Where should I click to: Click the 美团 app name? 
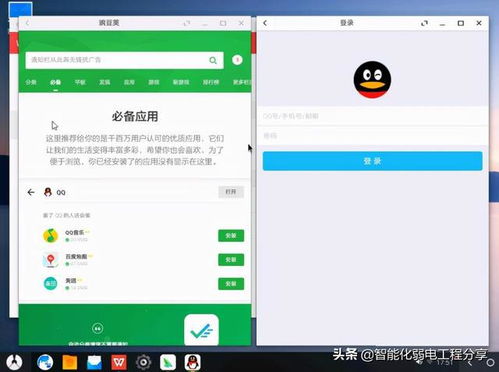pos(71,281)
